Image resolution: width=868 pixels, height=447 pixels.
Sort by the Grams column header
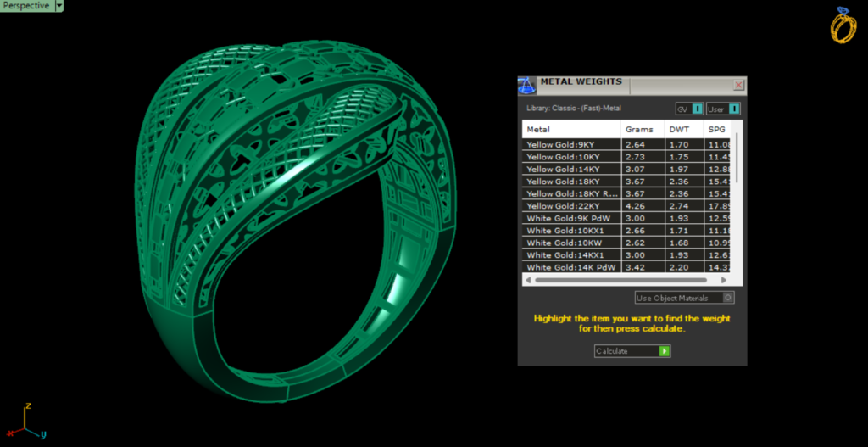(x=640, y=130)
